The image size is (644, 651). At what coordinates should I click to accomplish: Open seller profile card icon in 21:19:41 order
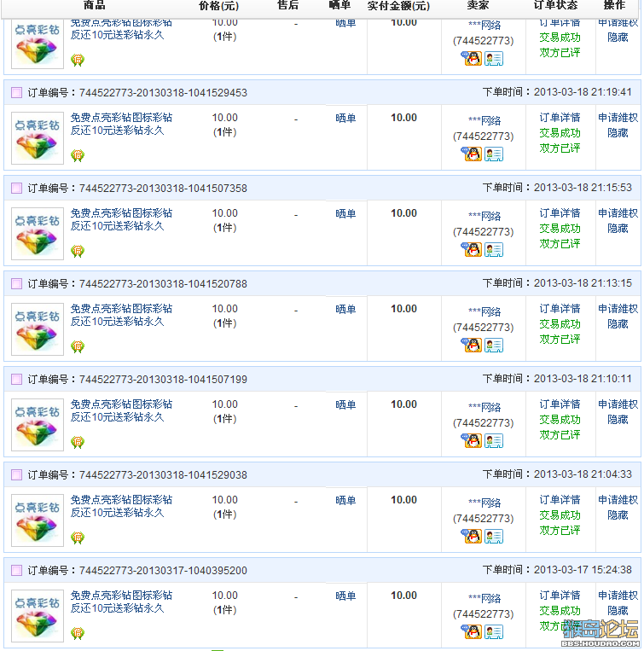[x=494, y=154]
